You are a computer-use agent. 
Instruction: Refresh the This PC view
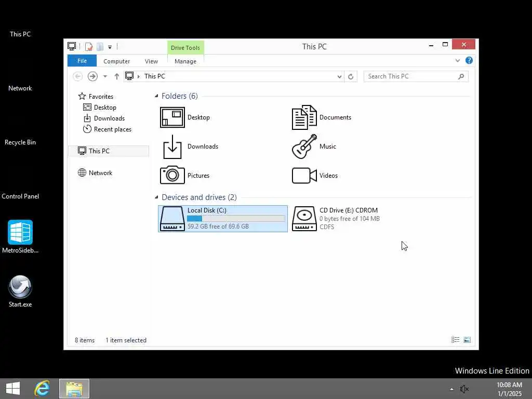click(351, 77)
